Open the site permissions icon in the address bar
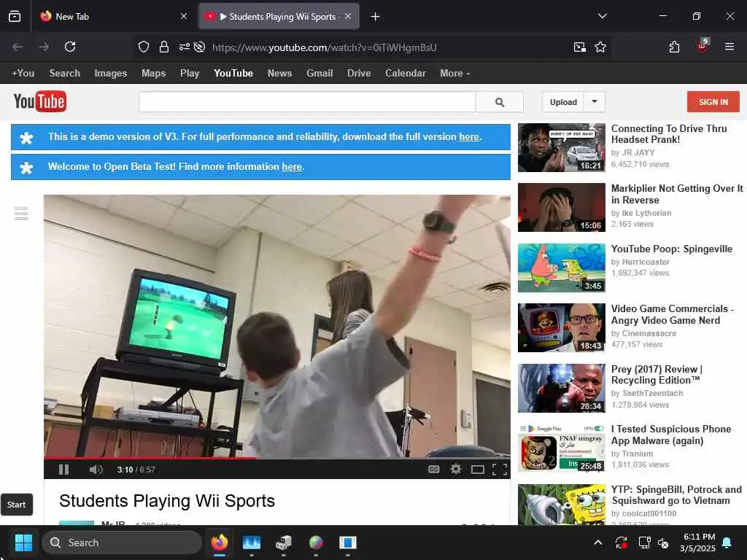The image size is (747, 560). (184, 47)
